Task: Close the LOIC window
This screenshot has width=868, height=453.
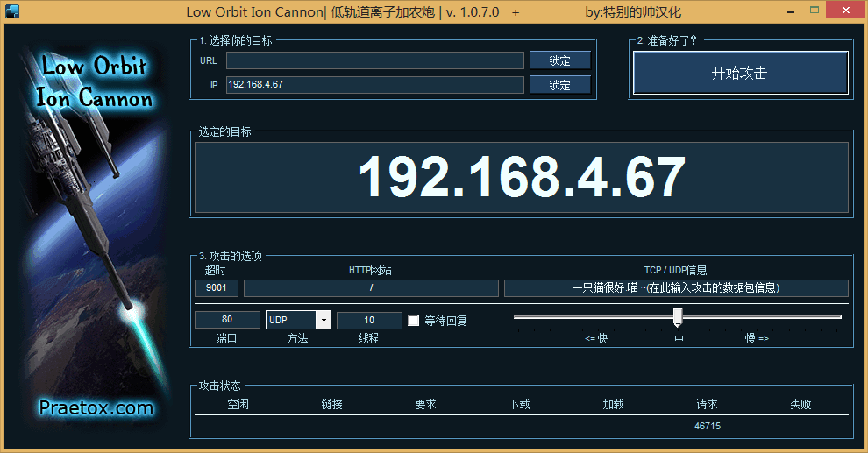Action: pos(846,10)
